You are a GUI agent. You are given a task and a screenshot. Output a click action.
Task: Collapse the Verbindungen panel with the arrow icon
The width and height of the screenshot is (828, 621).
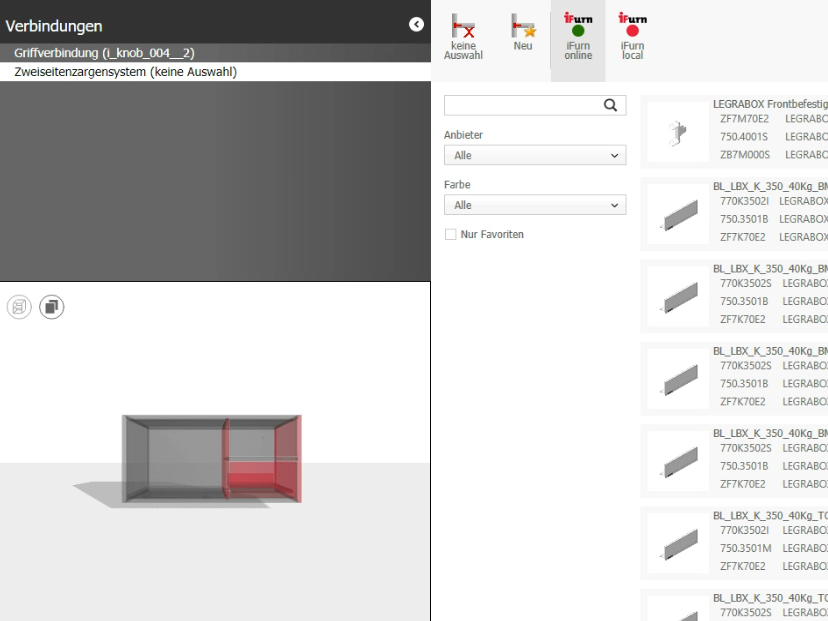pos(416,24)
